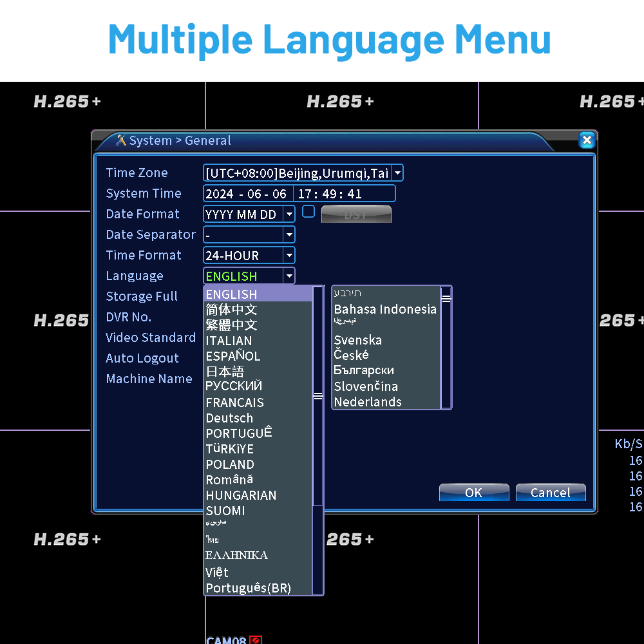Collapse the Language dropdown arrow
Image resolution: width=644 pixels, height=644 pixels.
click(x=289, y=276)
